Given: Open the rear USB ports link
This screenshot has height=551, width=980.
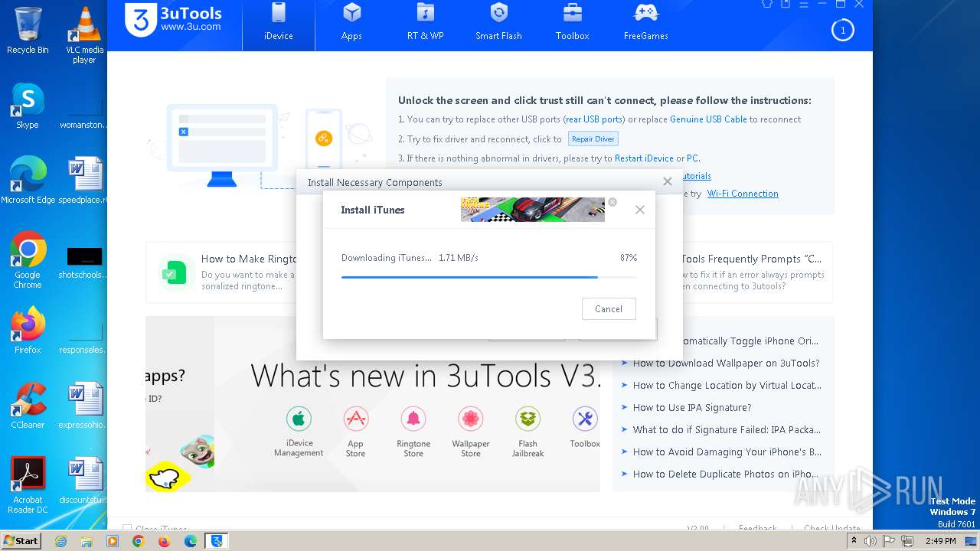Looking at the screenshot, I should [x=594, y=119].
